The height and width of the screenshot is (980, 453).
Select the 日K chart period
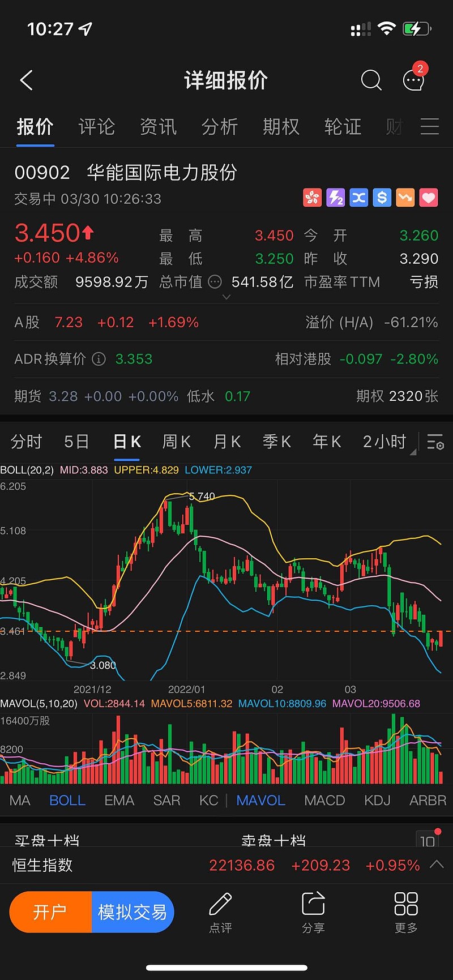(x=127, y=442)
